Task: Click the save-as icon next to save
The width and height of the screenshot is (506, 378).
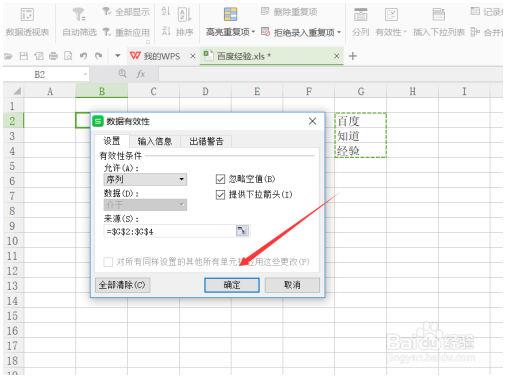Action: [x=39, y=56]
